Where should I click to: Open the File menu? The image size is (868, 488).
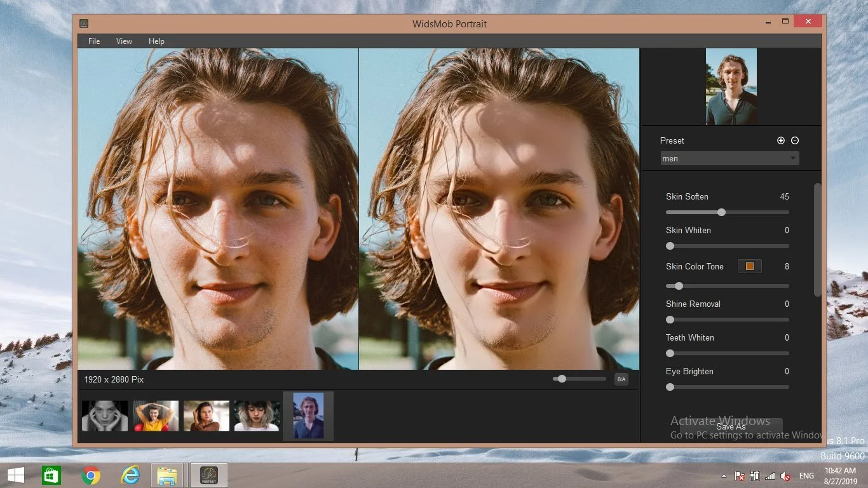point(93,41)
